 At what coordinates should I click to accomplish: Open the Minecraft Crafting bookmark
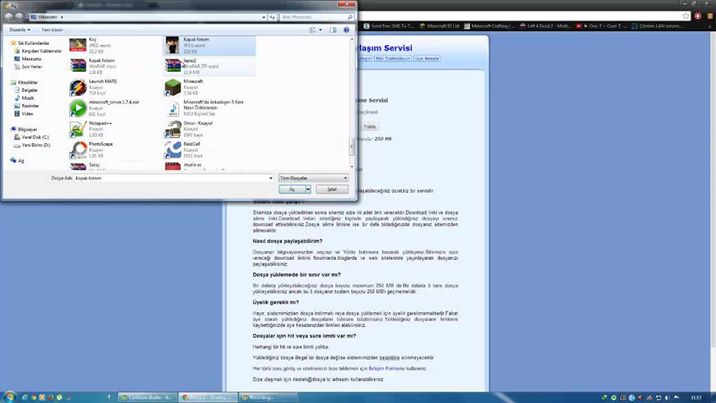click(x=490, y=26)
